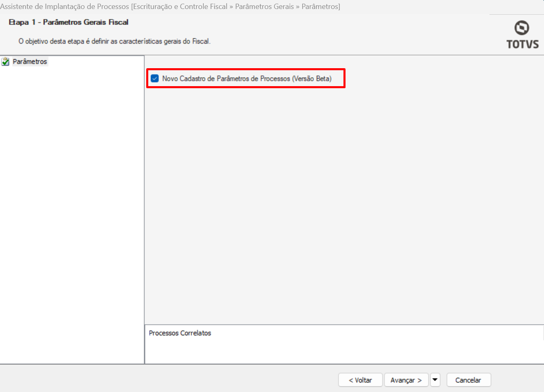Click the Assistente de Implantação window title

click(x=170, y=7)
